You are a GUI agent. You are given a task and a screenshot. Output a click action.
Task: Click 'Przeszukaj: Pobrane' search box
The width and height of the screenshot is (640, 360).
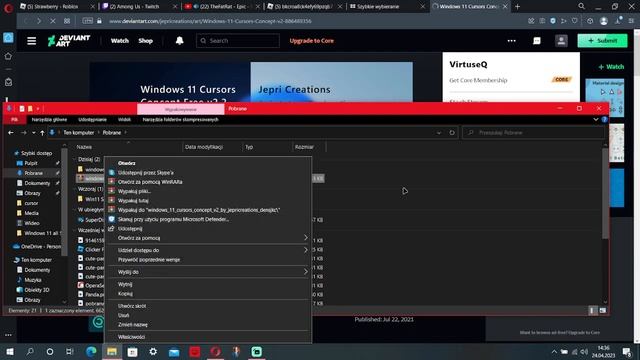533,133
